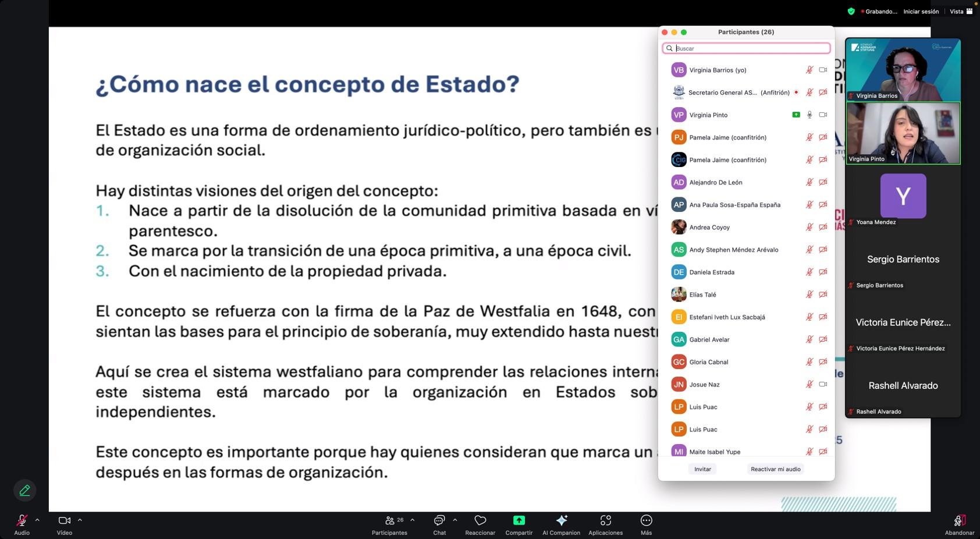Unmute microphone with Audio button
The image size is (980, 539).
coord(22,520)
